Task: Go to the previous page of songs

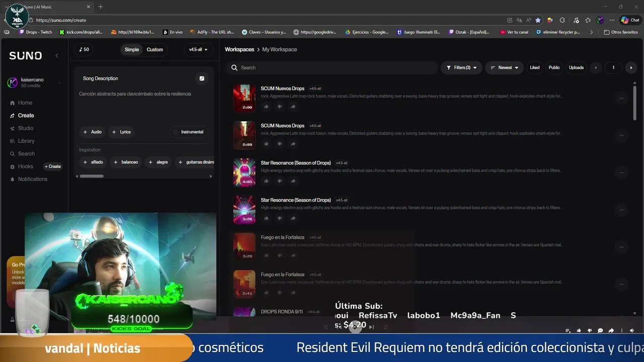Action: 596,67
